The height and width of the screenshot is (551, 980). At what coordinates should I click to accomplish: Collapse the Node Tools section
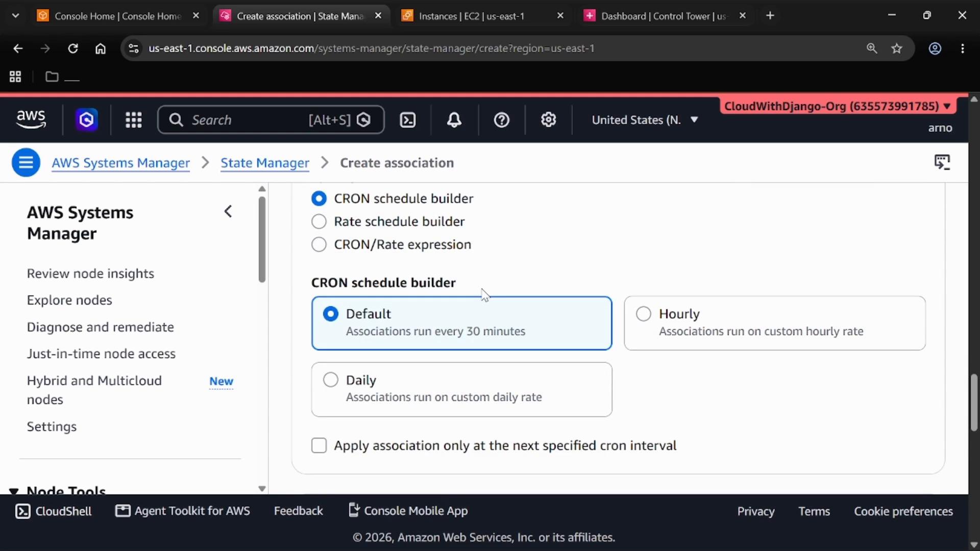coord(14,491)
